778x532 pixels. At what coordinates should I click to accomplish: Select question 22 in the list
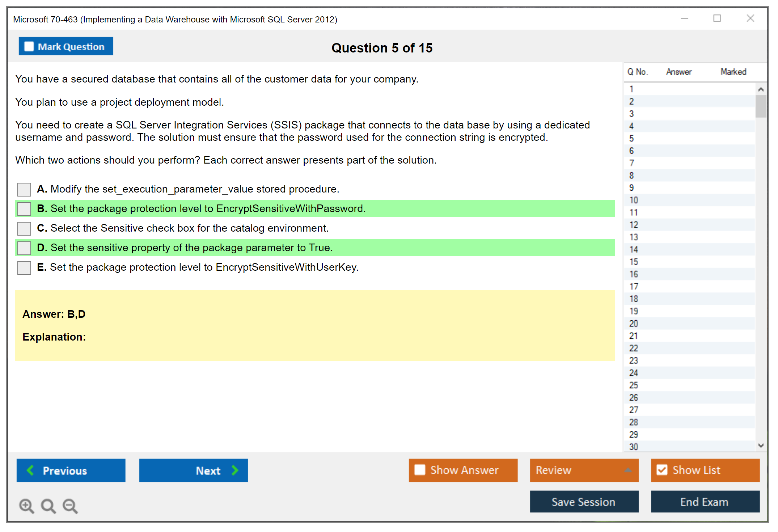(634, 348)
